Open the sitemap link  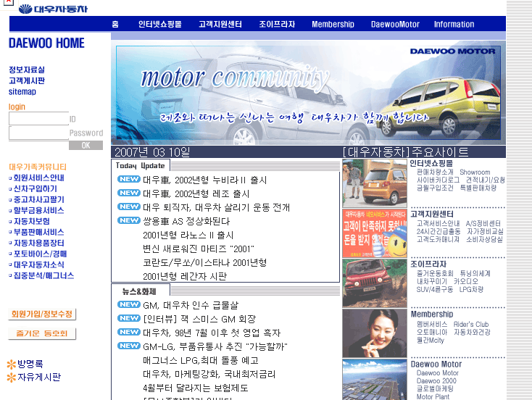[x=22, y=91]
